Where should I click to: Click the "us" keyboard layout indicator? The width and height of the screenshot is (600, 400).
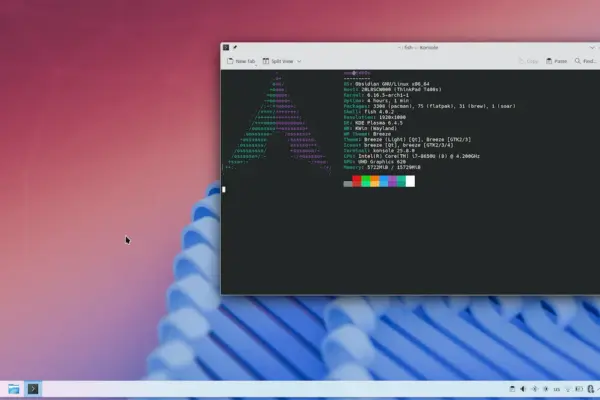(557, 389)
